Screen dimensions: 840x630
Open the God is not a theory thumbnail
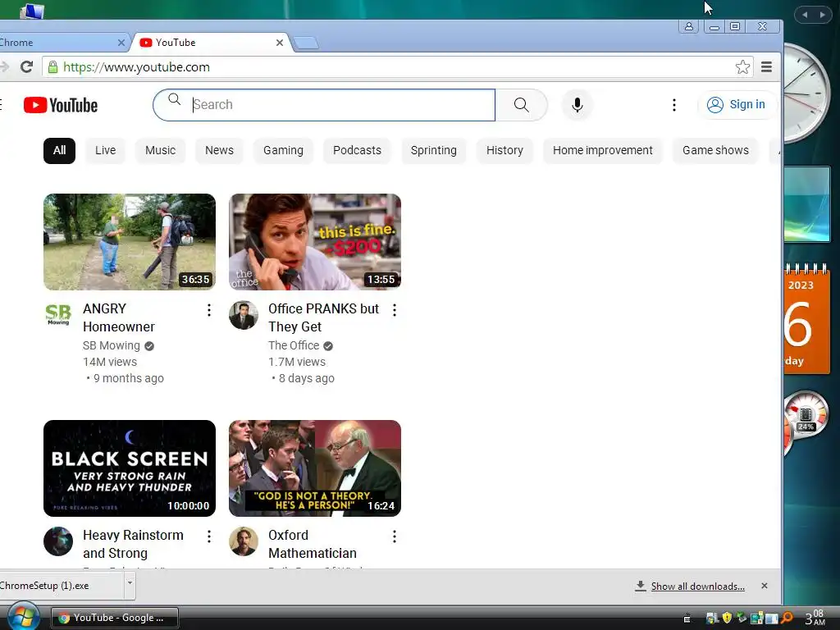coord(315,468)
